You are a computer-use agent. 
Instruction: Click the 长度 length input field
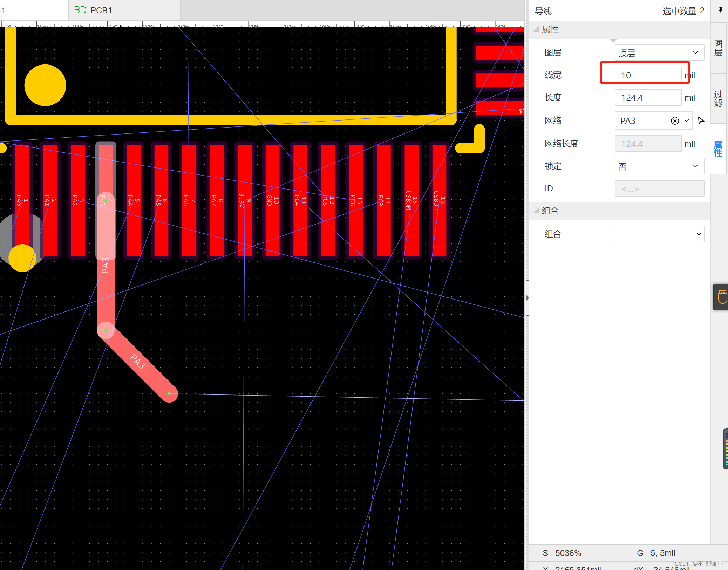[648, 98]
